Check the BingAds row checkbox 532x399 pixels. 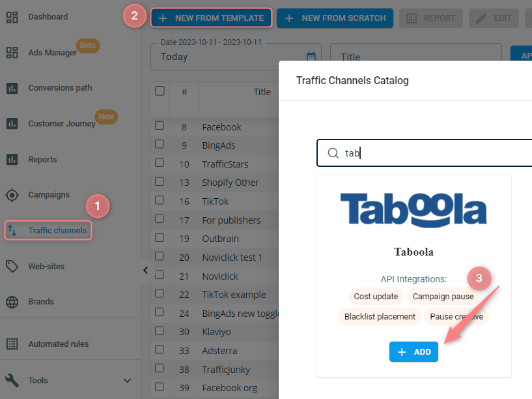point(160,144)
